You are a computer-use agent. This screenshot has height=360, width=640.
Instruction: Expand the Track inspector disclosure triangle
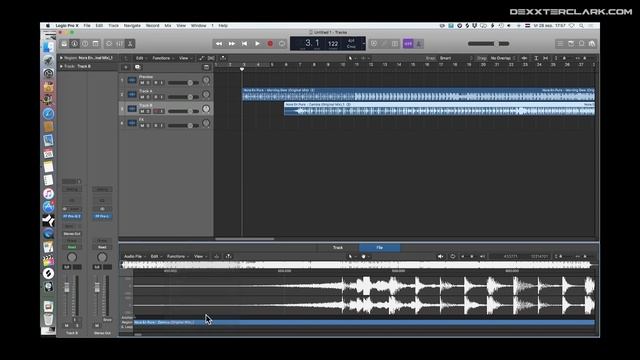point(62,66)
